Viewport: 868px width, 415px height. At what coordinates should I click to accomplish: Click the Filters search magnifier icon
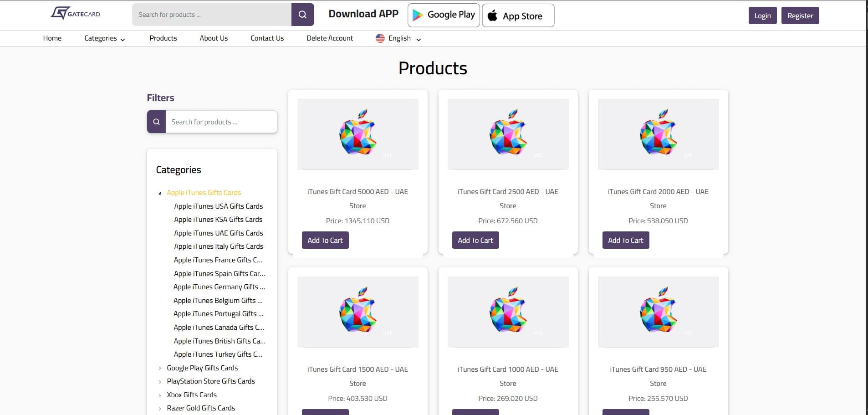[x=156, y=122]
